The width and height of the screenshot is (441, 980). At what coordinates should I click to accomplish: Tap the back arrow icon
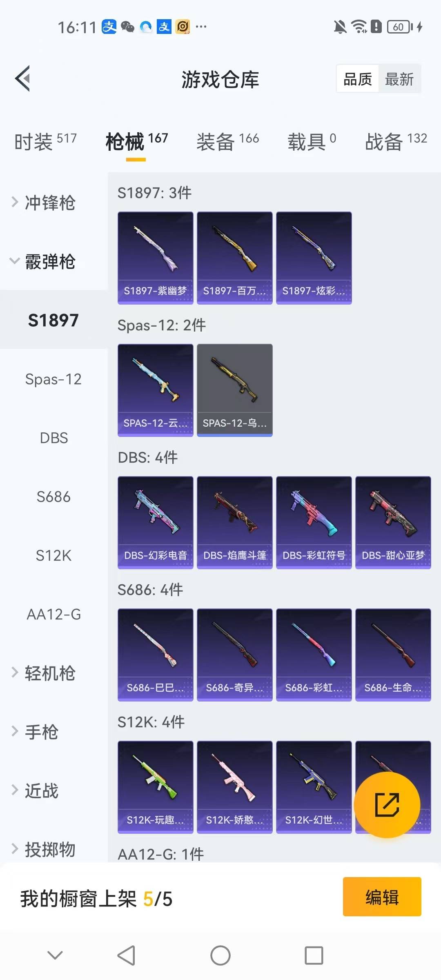coord(23,78)
